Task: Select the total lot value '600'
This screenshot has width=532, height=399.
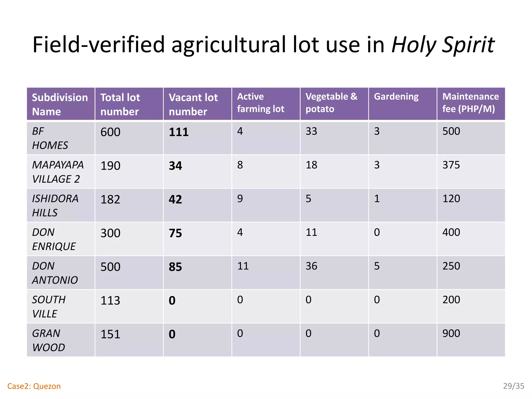Action: tap(110, 132)
